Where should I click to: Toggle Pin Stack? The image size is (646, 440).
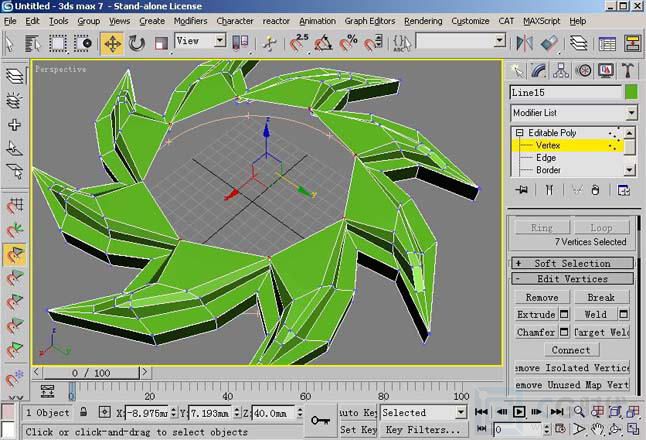pyautogui.click(x=522, y=190)
